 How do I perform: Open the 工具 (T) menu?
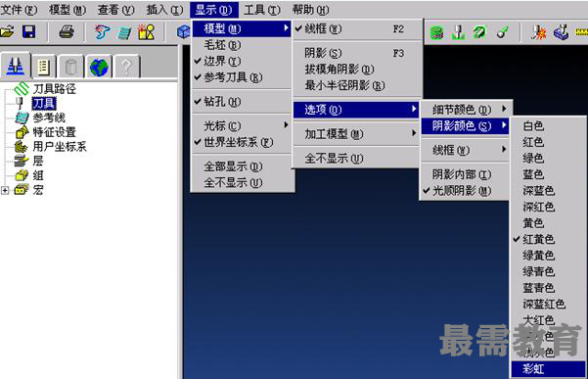(x=262, y=10)
